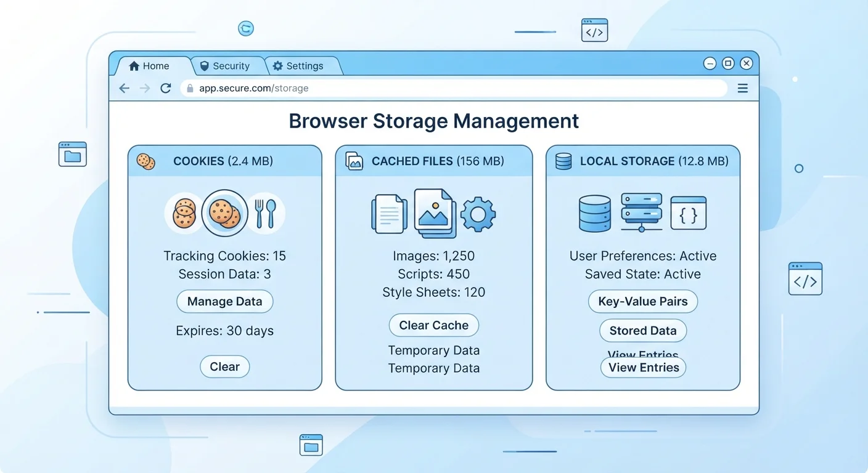Click the image files icon in Cached Files header
This screenshot has height=473, width=868.
click(x=354, y=161)
